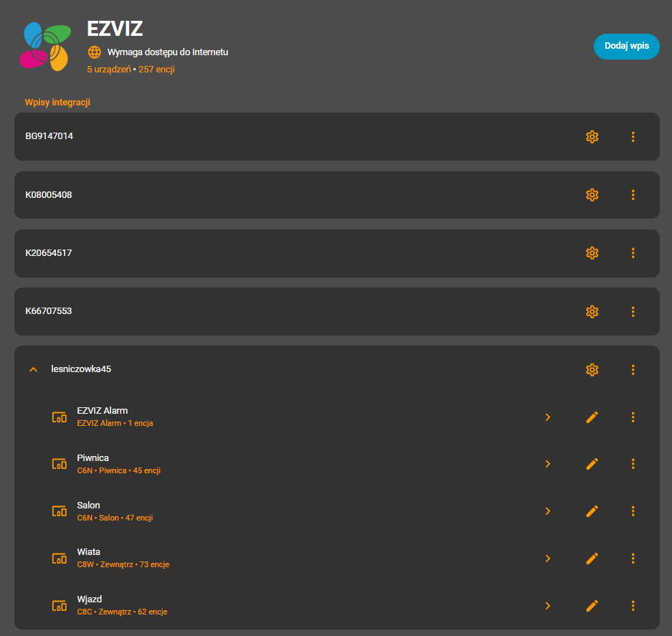This screenshot has width=672, height=636.
Task: Click the 5 urządzeń link
Action: [108, 70]
